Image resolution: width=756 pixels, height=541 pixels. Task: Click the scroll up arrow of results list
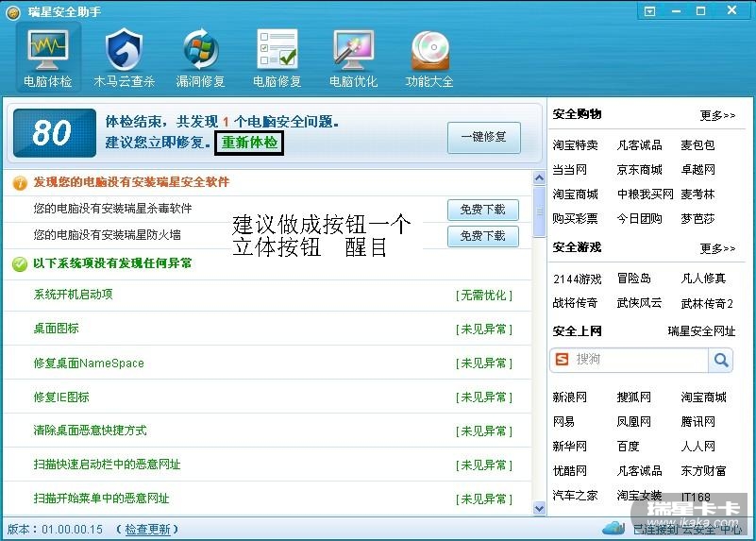point(540,178)
